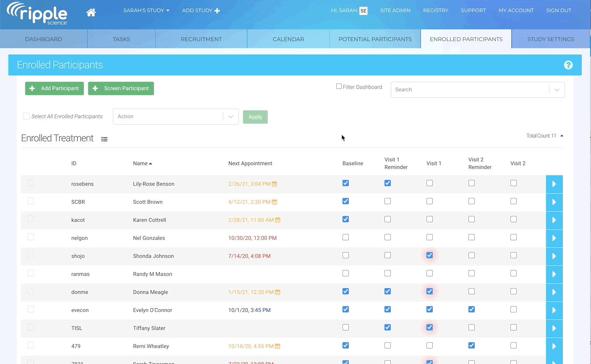Click into the Search field
This screenshot has height=364, width=591.
(x=469, y=90)
